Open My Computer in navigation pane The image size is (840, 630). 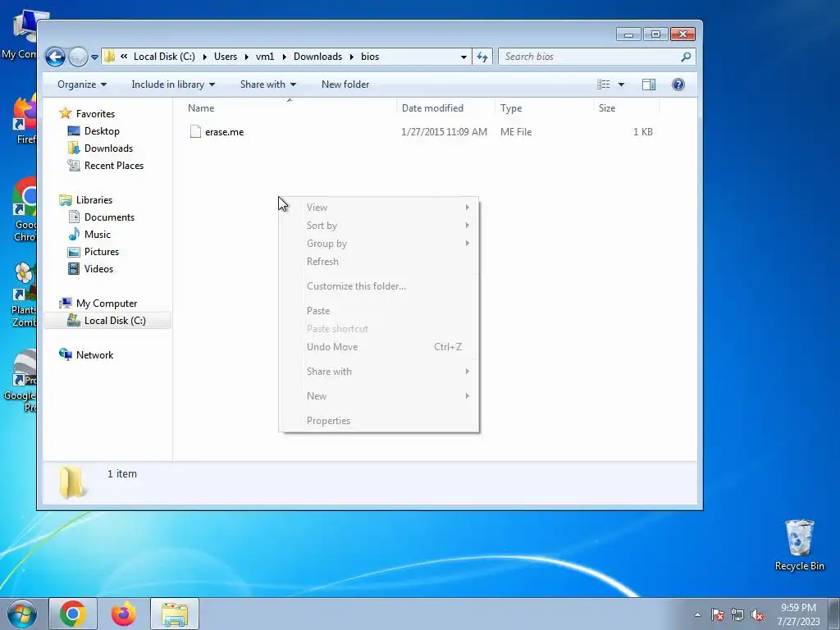click(x=106, y=304)
